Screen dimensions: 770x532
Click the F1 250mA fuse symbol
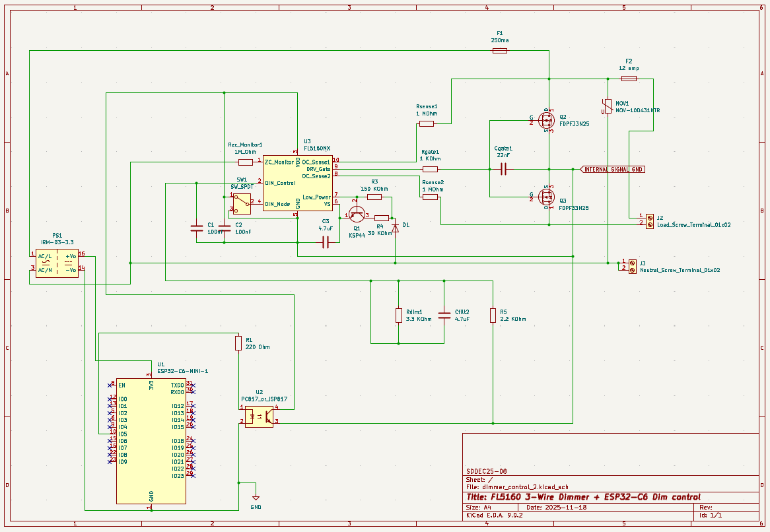[499, 51]
